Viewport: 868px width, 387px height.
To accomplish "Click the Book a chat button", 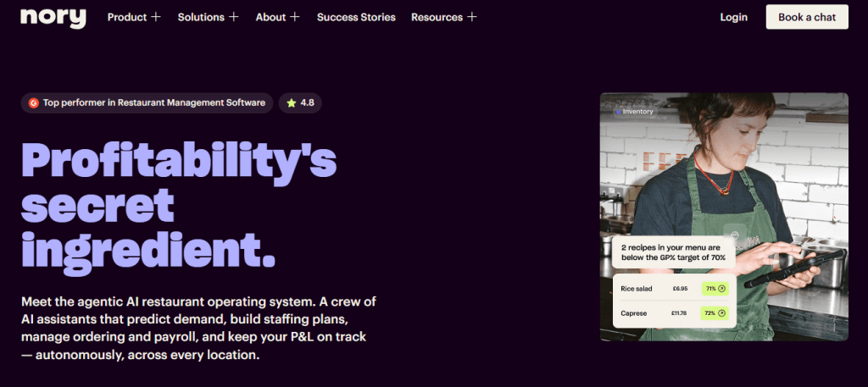I will (807, 17).
